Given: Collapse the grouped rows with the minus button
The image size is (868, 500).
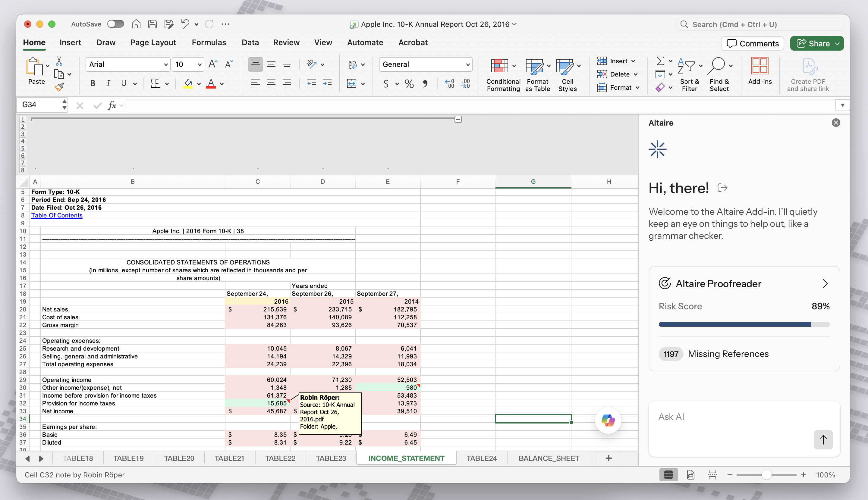Looking at the screenshot, I should coord(458,119).
